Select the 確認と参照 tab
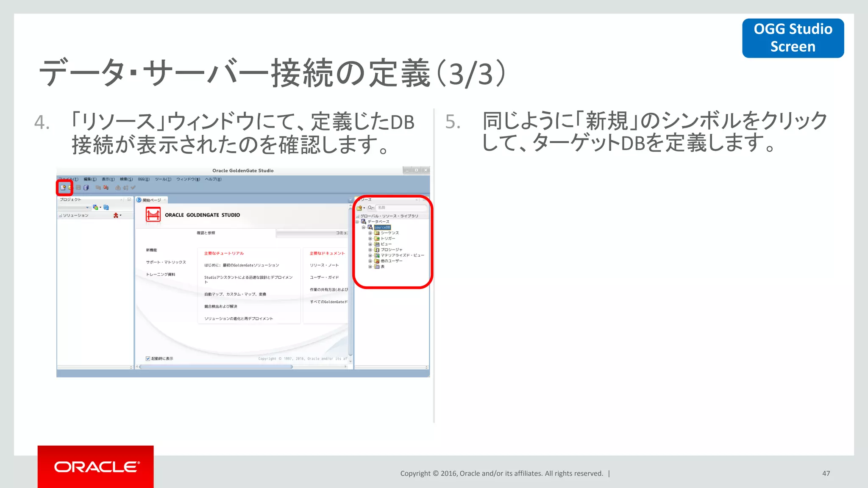 206,233
